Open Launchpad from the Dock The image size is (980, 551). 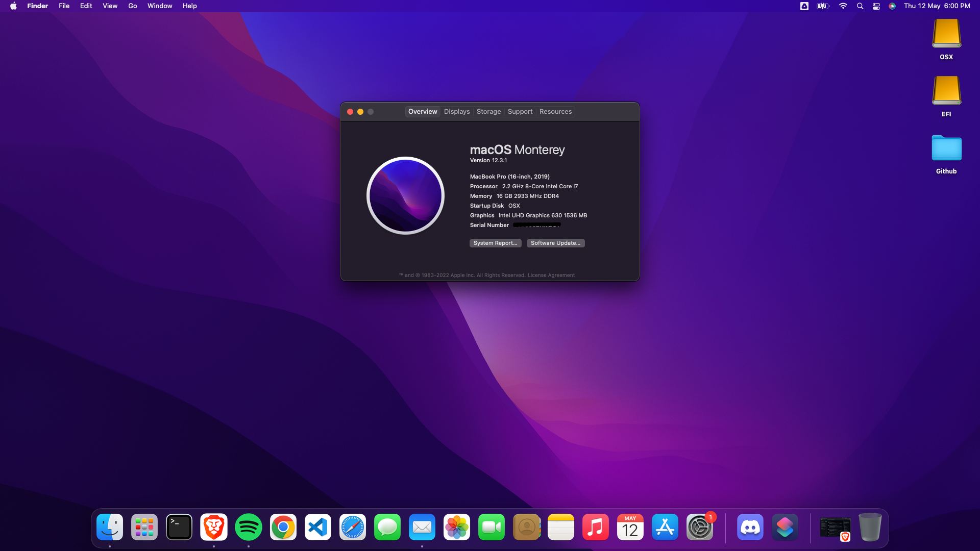click(x=144, y=527)
